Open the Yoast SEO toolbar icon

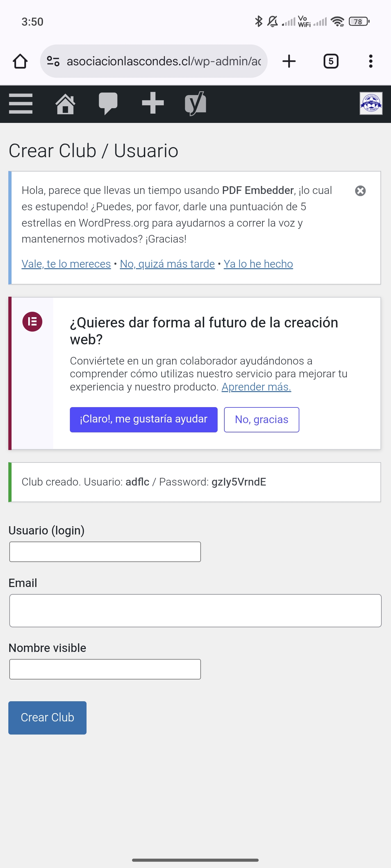(196, 103)
